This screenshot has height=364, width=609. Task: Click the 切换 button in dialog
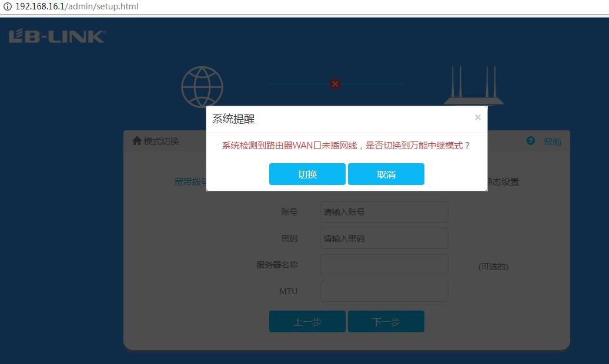(307, 174)
